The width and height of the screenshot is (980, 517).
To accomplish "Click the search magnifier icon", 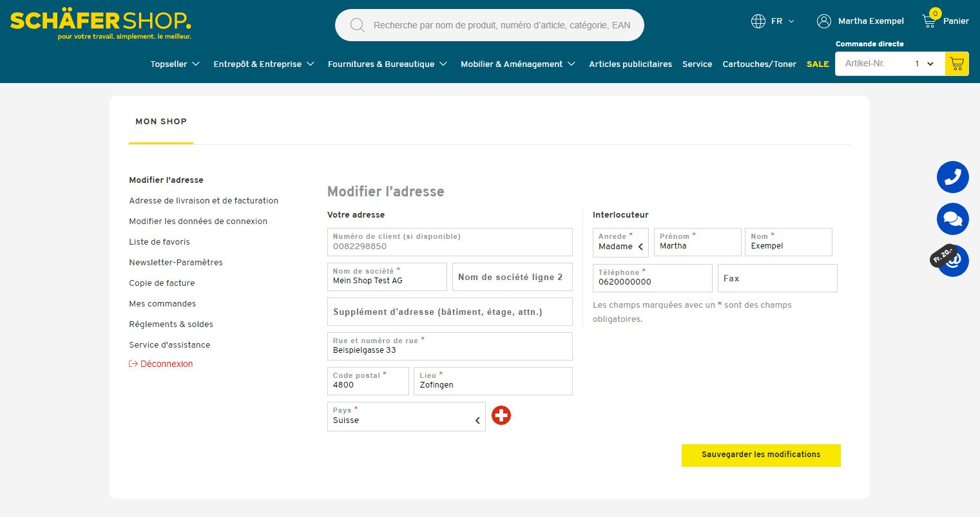I will click(357, 25).
